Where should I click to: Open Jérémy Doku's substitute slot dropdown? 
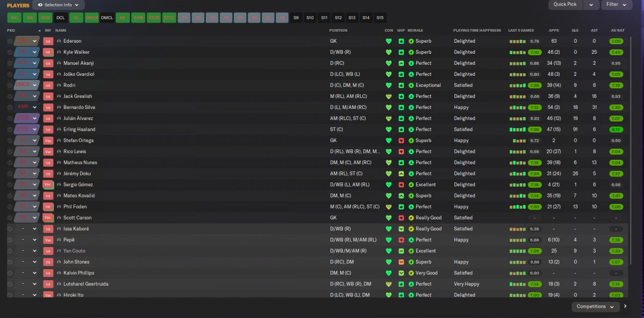point(27,174)
